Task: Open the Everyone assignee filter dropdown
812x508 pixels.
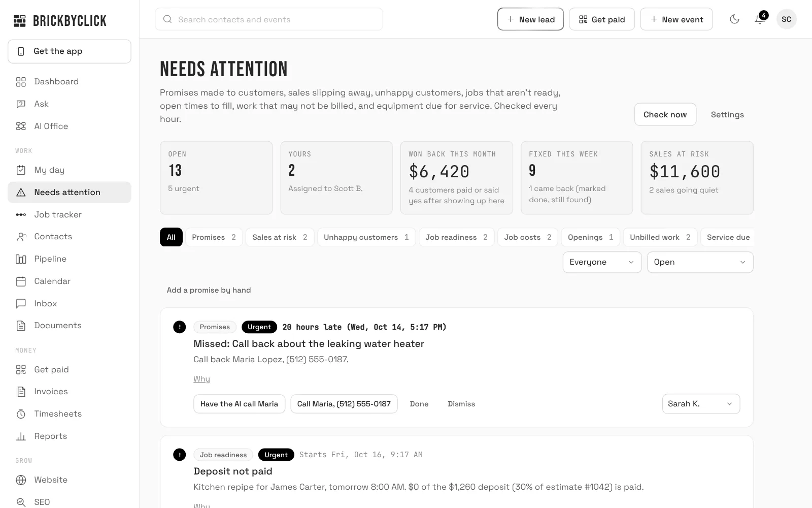Action: tap(602, 262)
